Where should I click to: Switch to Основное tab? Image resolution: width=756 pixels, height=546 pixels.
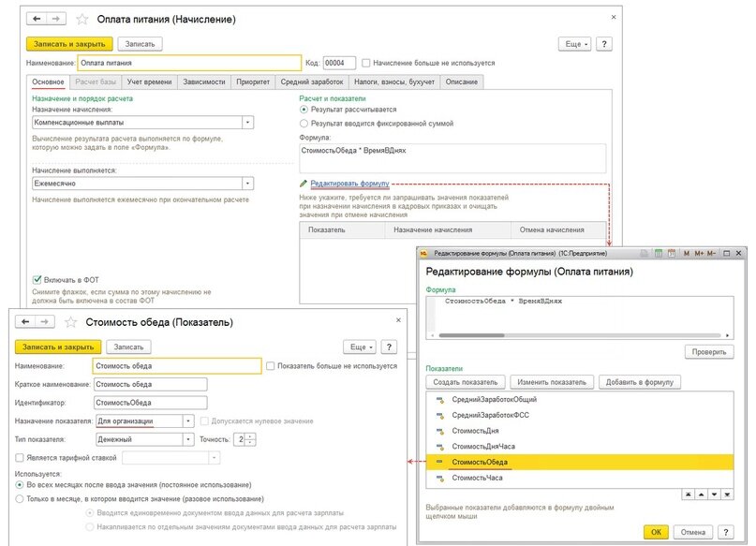click(x=48, y=81)
